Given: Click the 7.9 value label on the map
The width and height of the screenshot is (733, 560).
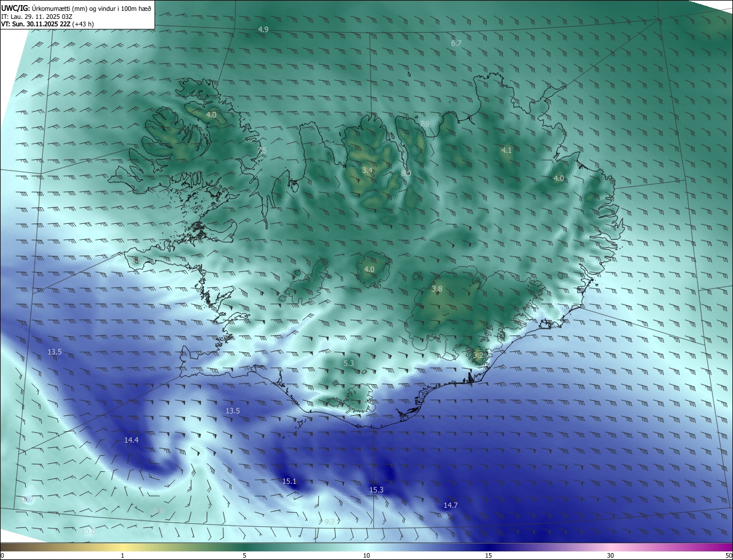Looking at the screenshot, I should pyautogui.click(x=424, y=124).
